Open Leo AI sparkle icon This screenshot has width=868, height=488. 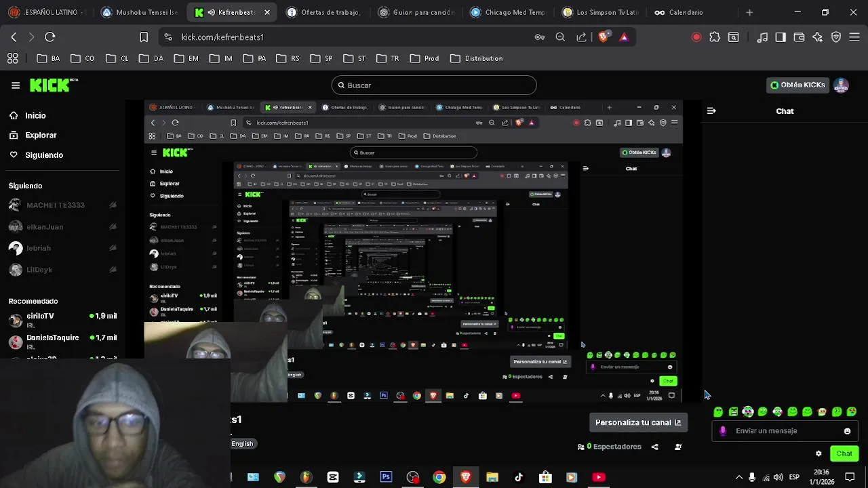pyautogui.click(x=818, y=37)
